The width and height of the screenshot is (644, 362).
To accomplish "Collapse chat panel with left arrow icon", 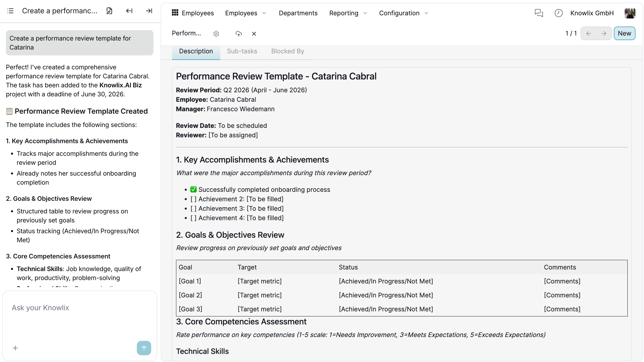I will click(129, 11).
